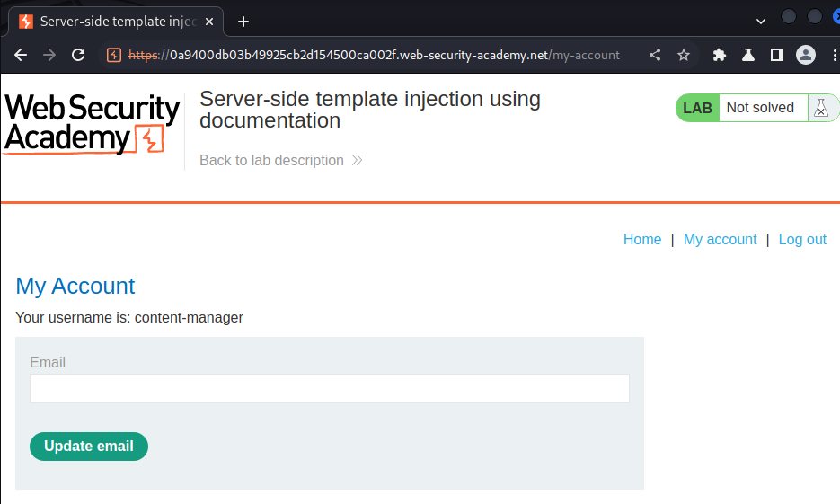Click the browser forward arrow
840x504 pixels.
(49, 55)
